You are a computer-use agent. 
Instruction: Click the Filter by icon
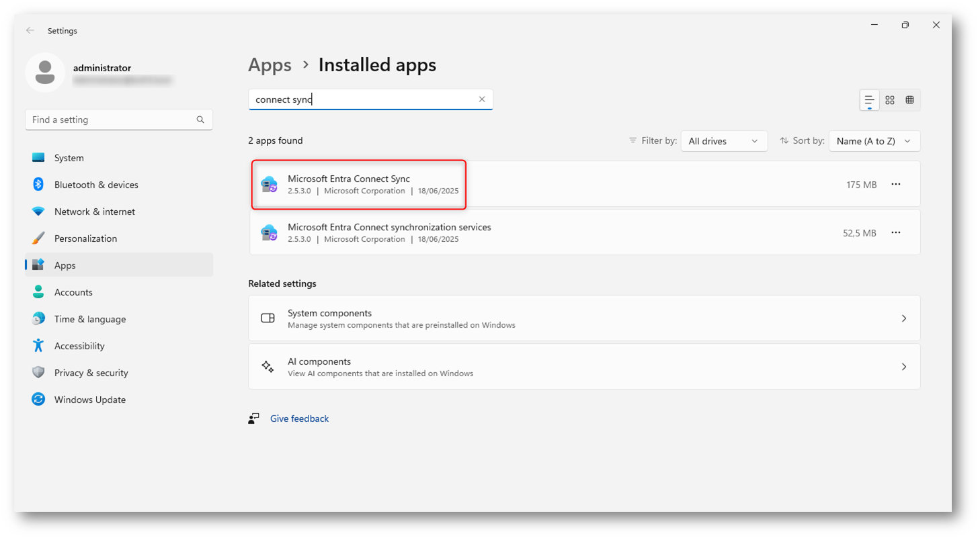632,141
